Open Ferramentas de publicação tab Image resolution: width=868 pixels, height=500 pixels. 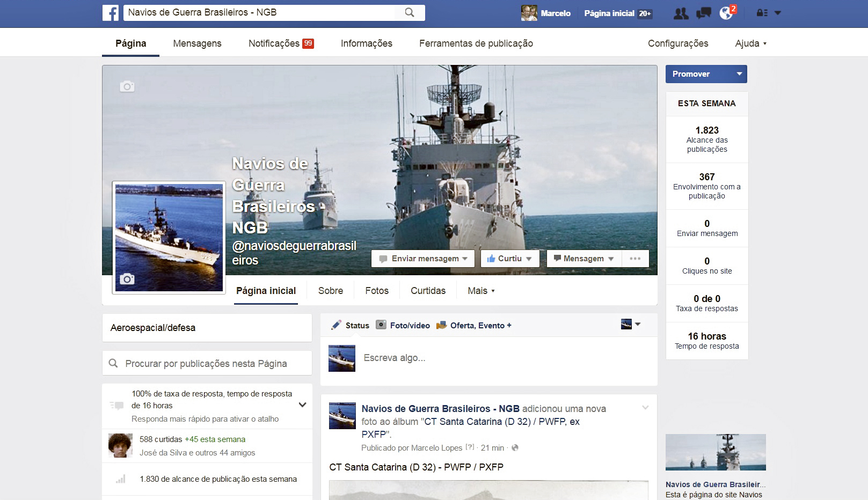[476, 43]
